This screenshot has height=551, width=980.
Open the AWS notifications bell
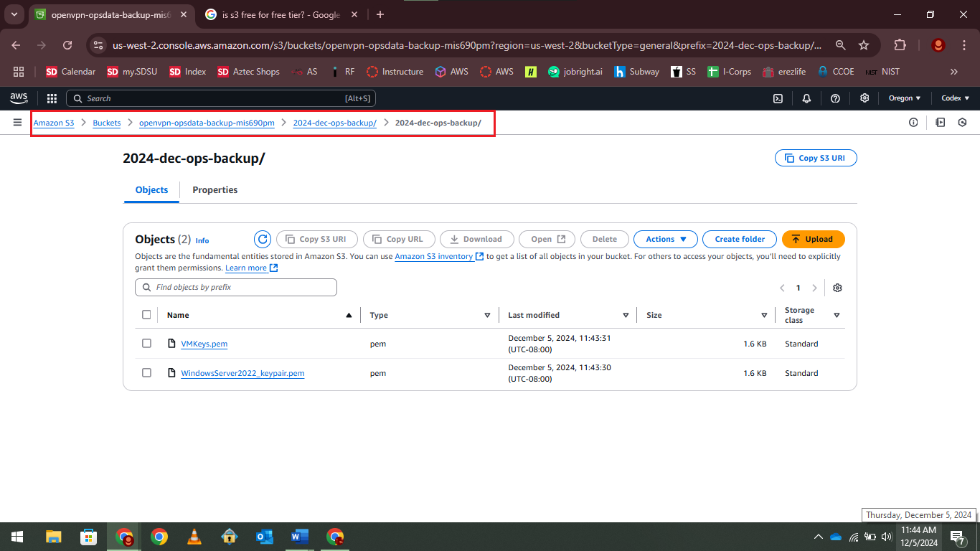click(806, 98)
